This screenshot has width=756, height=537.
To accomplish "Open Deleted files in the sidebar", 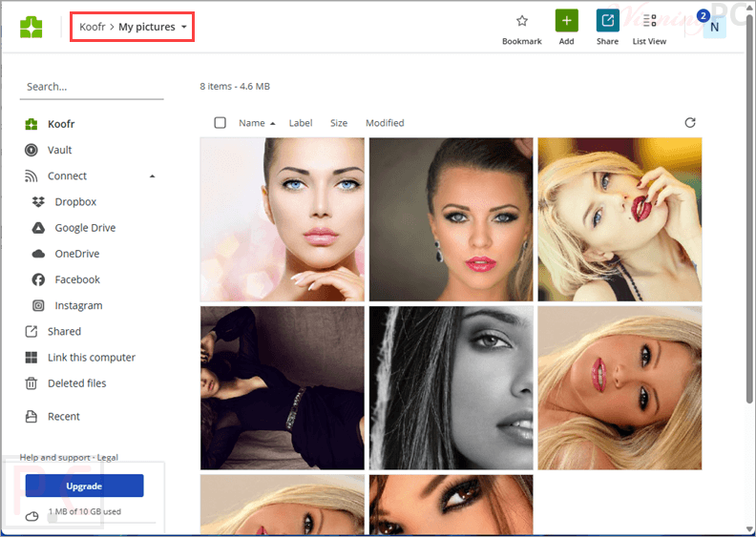I will coord(76,383).
